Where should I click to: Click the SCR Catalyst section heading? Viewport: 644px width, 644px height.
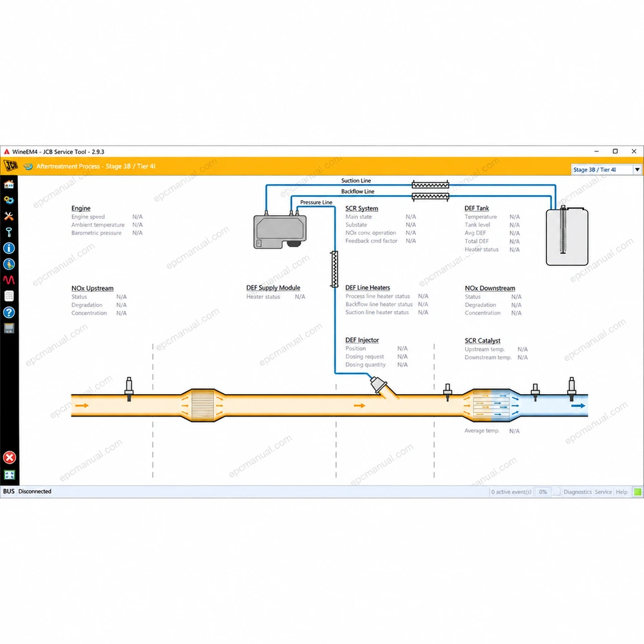click(x=482, y=341)
